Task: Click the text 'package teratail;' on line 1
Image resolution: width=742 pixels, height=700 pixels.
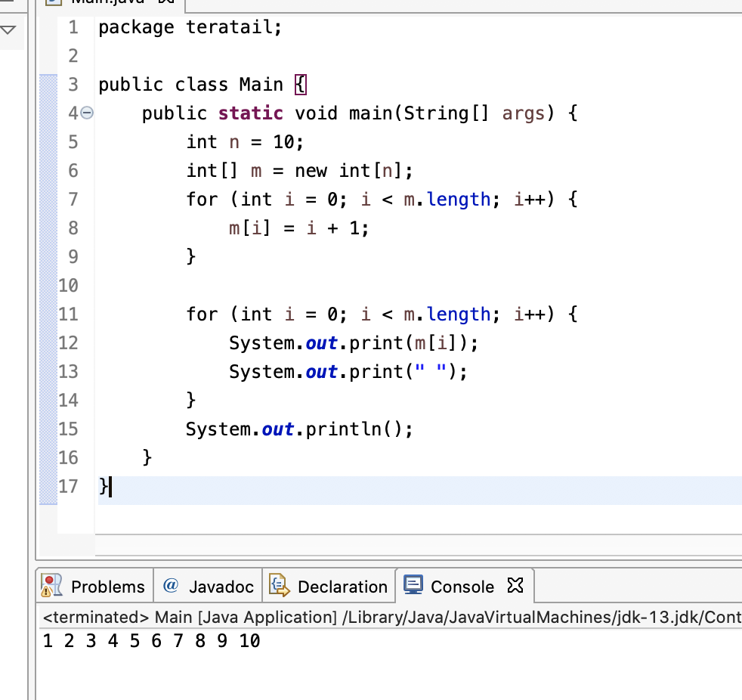Action: pos(190,27)
